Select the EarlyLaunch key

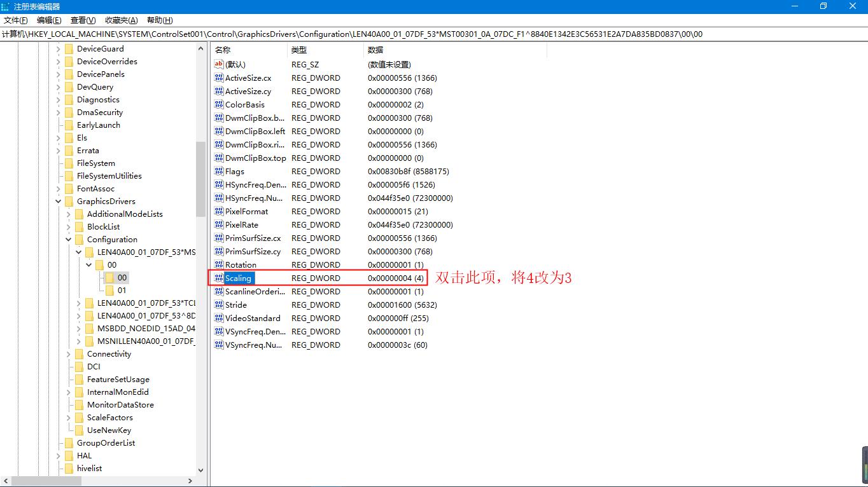click(x=99, y=125)
